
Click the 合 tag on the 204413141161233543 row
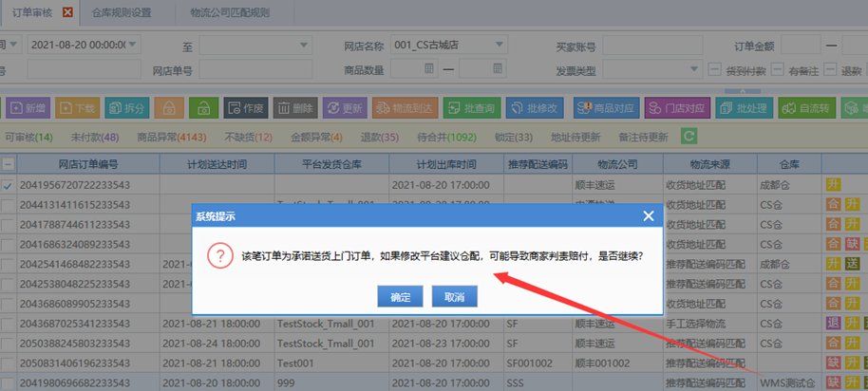click(x=833, y=205)
